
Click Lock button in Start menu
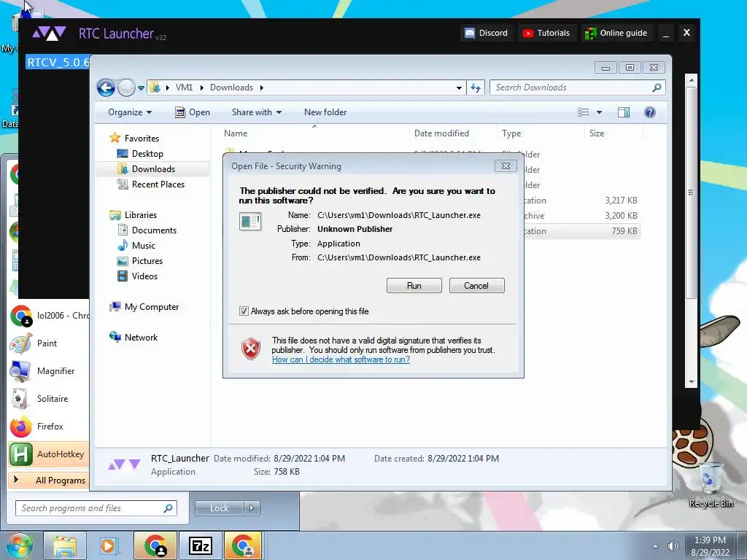pos(219,508)
